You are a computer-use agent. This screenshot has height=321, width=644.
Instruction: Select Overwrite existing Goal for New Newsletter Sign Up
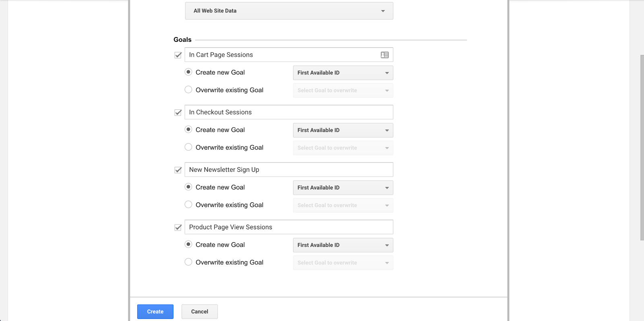[x=188, y=205]
